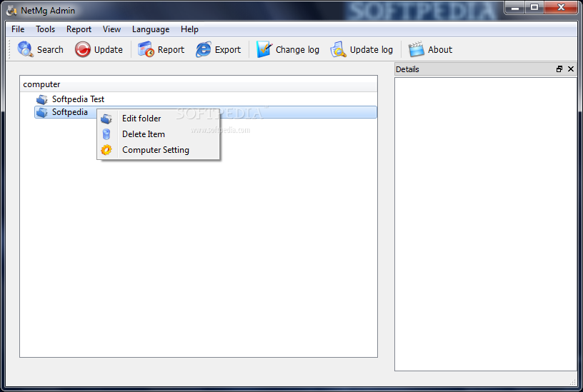This screenshot has height=392, width=583.
Task: Open the View menu
Action: (111, 29)
